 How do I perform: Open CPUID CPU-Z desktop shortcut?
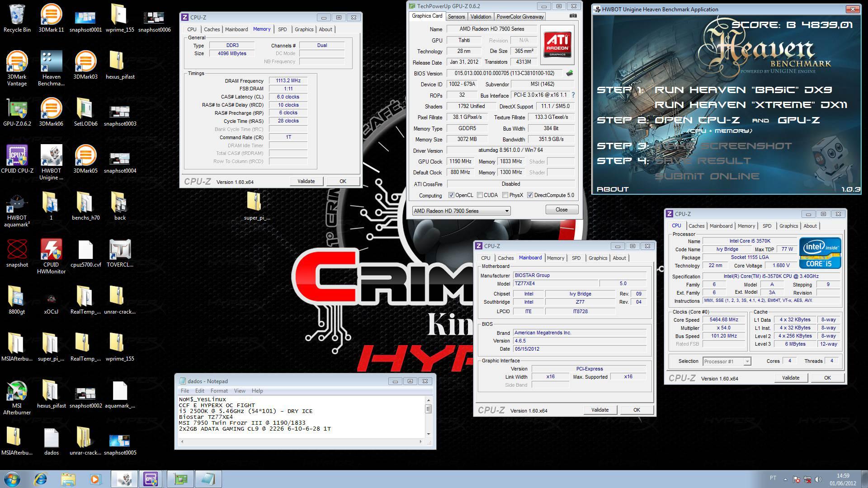click(x=17, y=159)
